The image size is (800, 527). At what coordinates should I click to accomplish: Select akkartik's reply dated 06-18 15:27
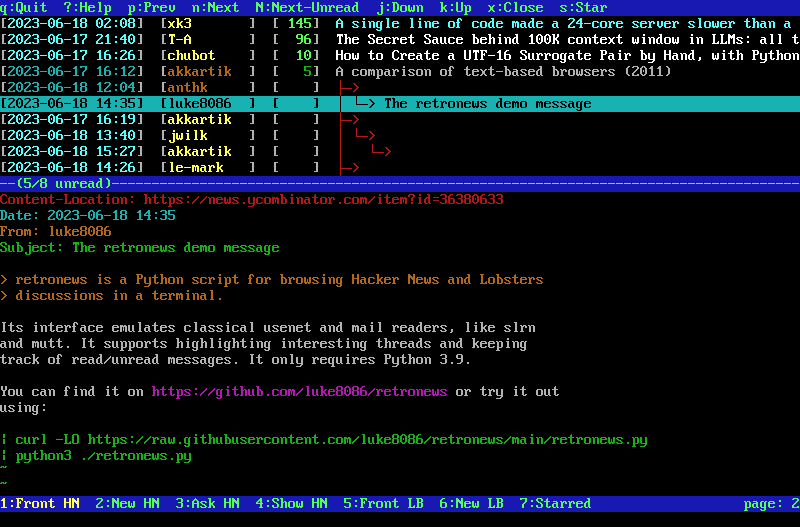400,152
